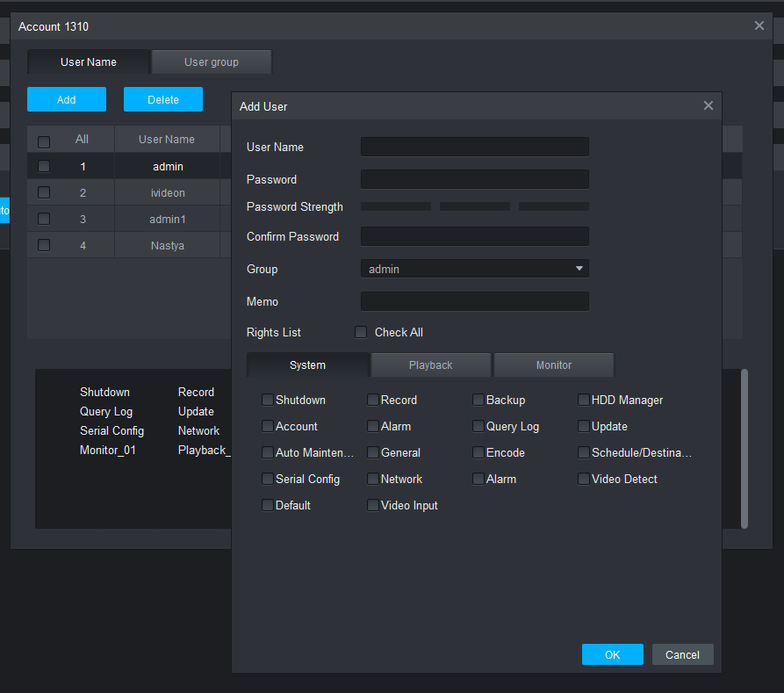Click the Add user button
This screenshot has width=784, height=693.
click(67, 99)
